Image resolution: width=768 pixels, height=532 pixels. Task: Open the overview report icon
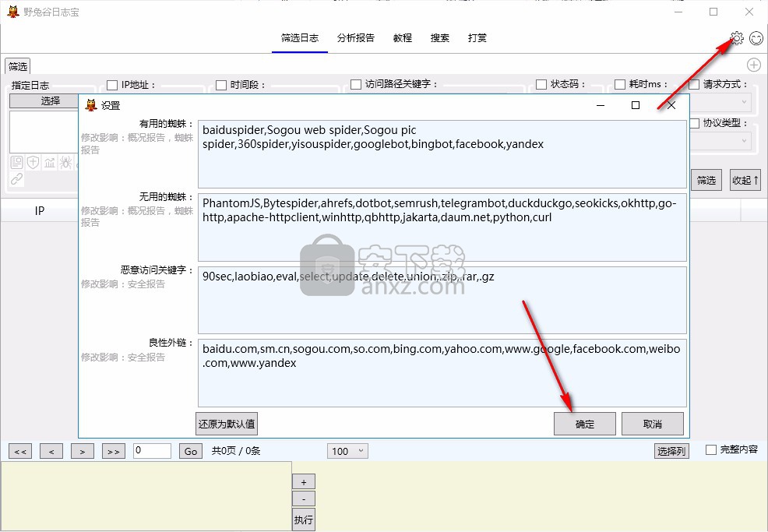click(x=16, y=163)
